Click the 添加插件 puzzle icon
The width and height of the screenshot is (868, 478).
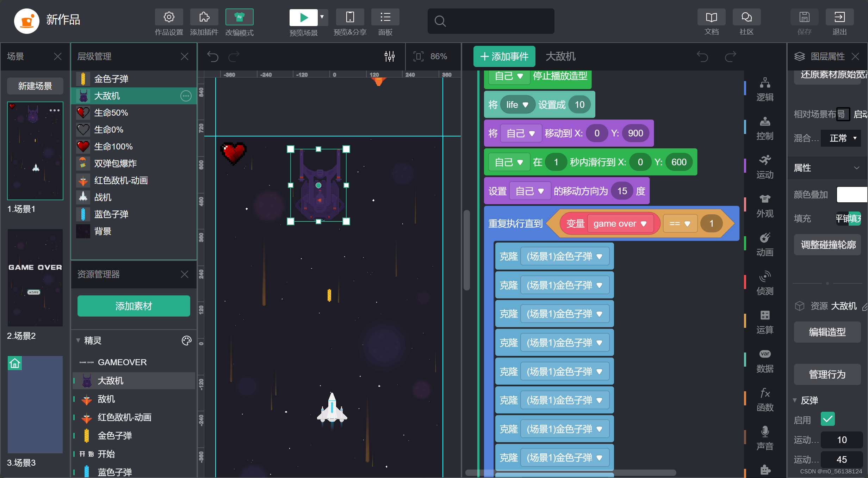click(x=204, y=17)
